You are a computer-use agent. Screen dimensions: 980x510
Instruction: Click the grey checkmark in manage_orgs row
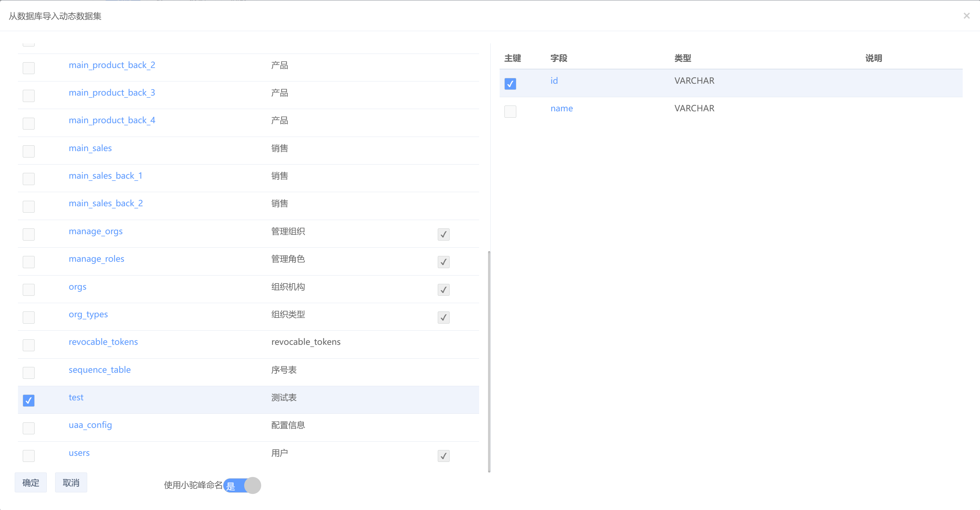pyautogui.click(x=444, y=234)
